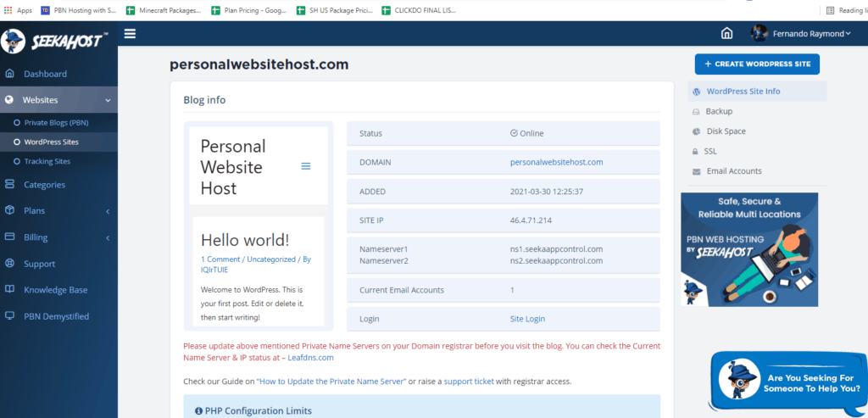Click the home icon in top bar
The width and height of the screenshot is (868, 418).
click(726, 34)
